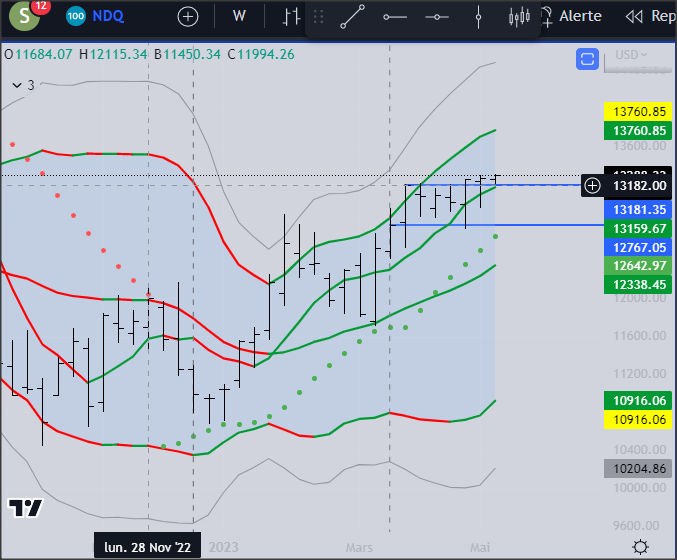Click the green 12338.45 price label
The image size is (677, 560).
tap(638, 285)
